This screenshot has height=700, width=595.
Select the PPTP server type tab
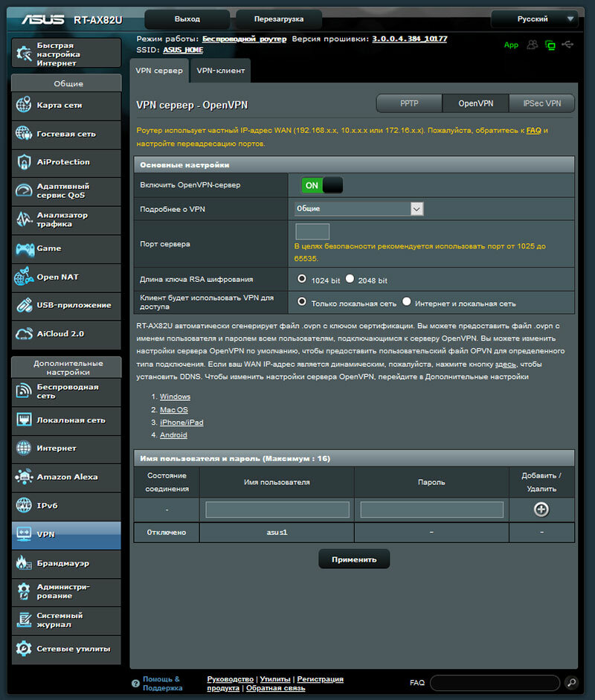coord(409,103)
